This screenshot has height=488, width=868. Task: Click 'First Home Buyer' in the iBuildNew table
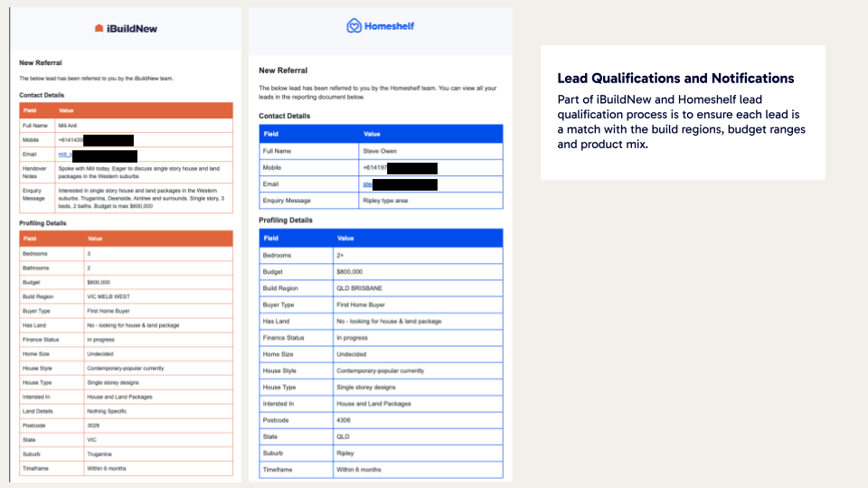tap(108, 311)
